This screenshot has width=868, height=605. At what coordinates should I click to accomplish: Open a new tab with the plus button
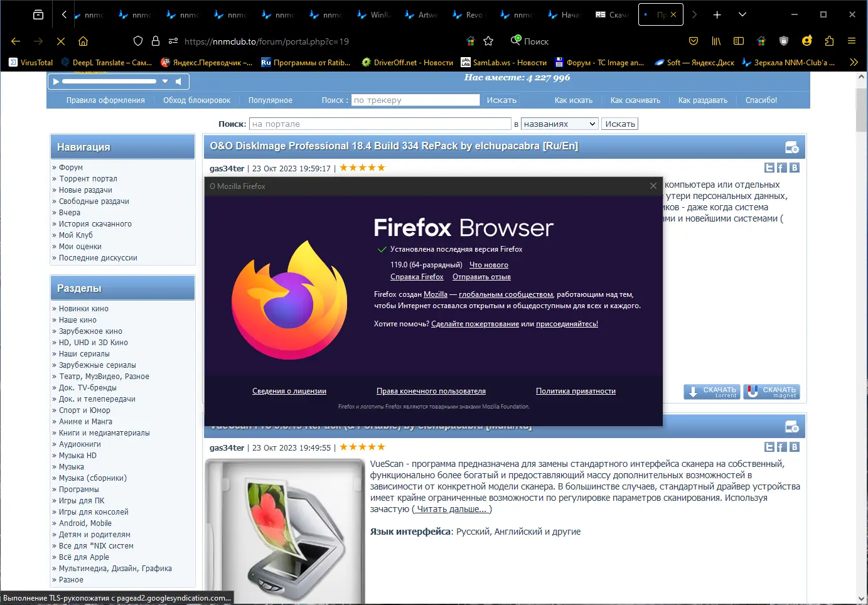tap(717, 14)
